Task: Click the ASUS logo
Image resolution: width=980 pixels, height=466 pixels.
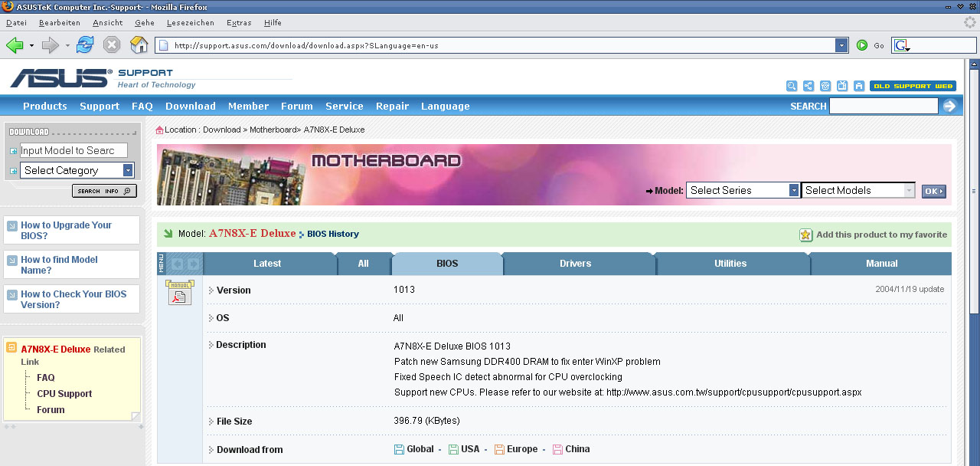Action: pyautogui.click(x=60, y=77)
